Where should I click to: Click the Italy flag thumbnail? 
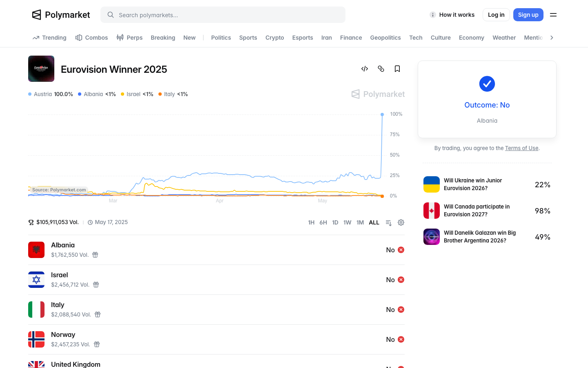tap(36, 310)
